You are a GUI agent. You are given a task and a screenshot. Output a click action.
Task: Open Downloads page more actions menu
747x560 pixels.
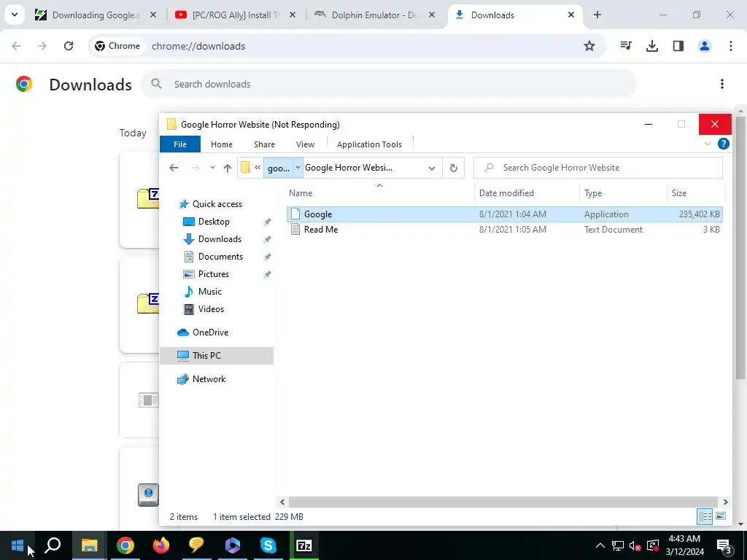click(722, 85)
